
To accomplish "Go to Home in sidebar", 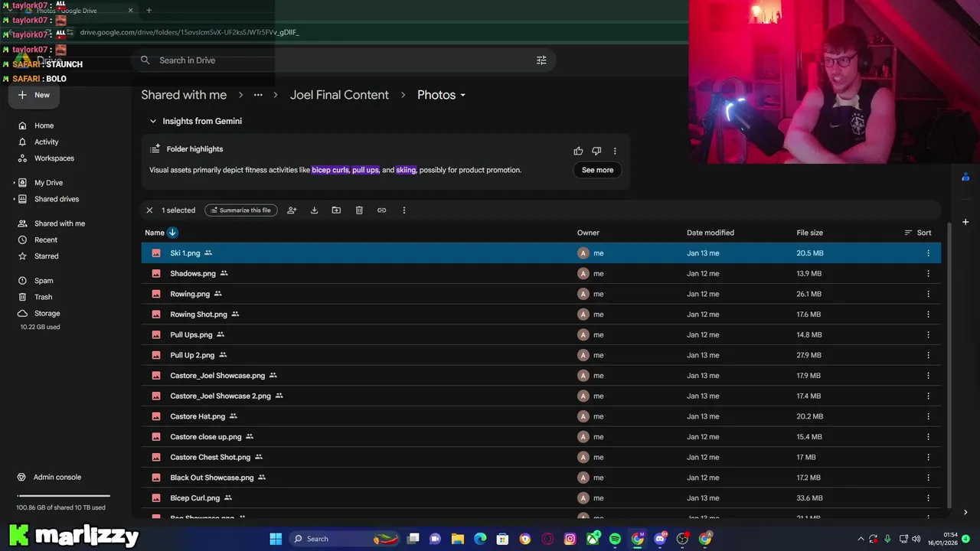I will (44, 126).
